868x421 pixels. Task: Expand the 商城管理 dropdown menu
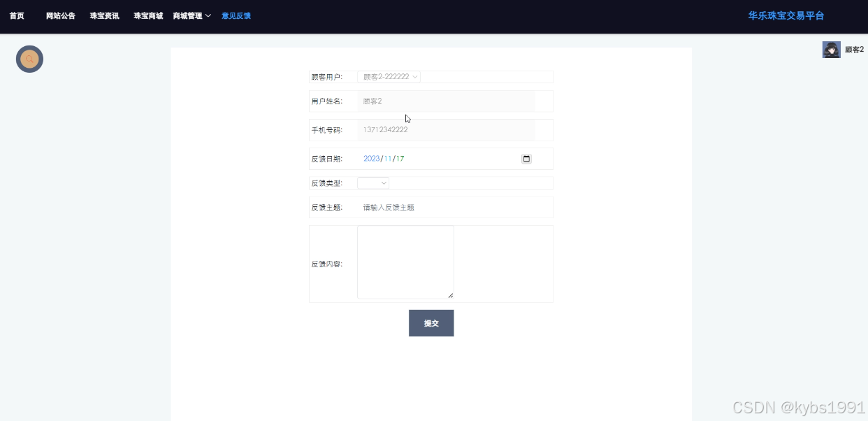[x=192, y=16]
